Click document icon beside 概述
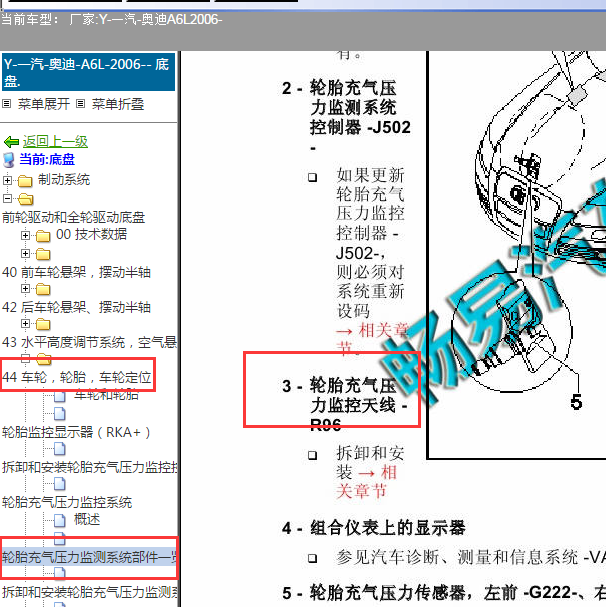This screenshot has height=607, width=606. 60,520
